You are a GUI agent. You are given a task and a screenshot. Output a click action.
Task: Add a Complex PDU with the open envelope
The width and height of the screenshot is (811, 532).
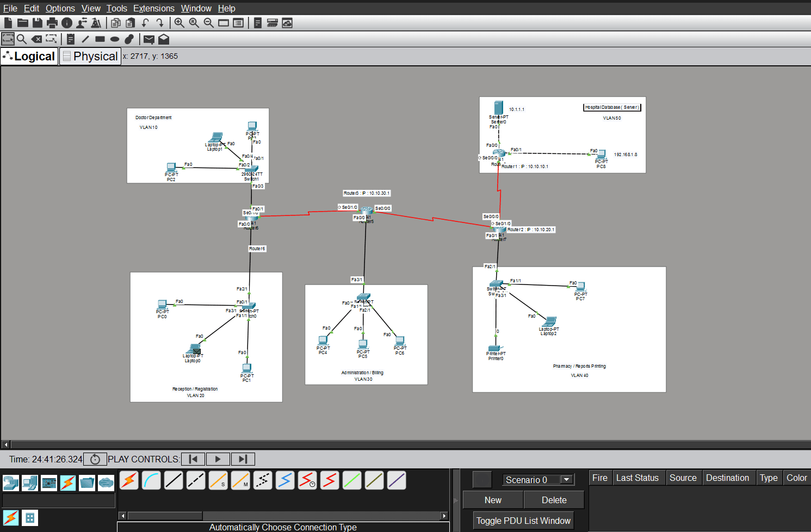coord(164,39)
